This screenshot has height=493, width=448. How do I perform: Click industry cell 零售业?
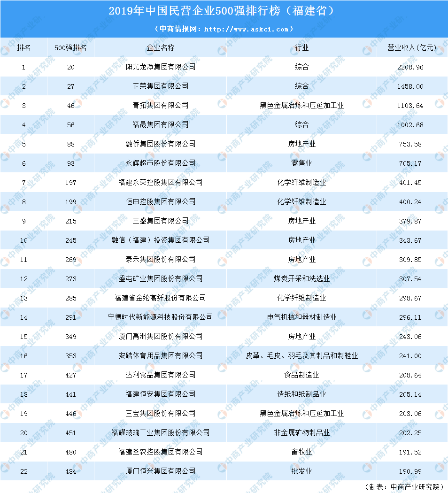(302, 163)
